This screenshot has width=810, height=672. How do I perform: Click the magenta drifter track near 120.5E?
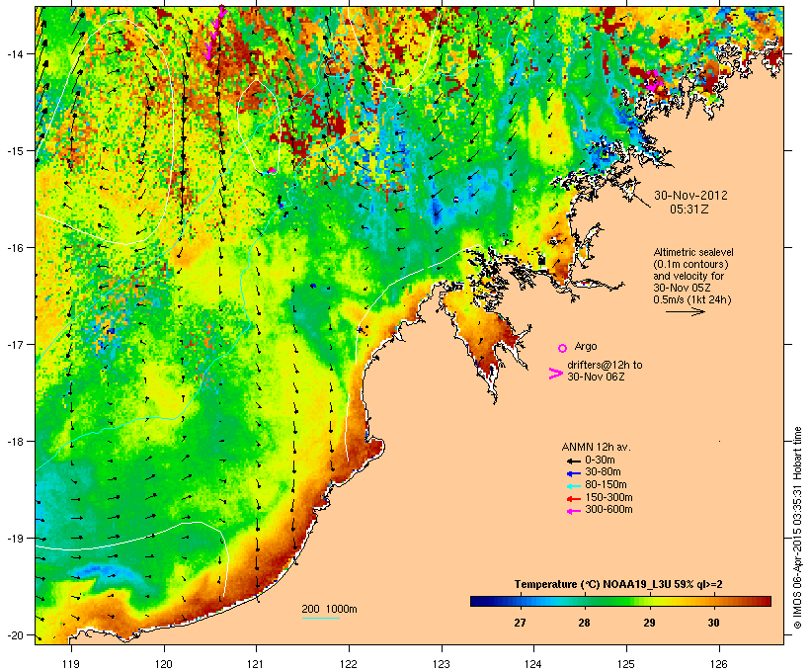coord(214,32)
